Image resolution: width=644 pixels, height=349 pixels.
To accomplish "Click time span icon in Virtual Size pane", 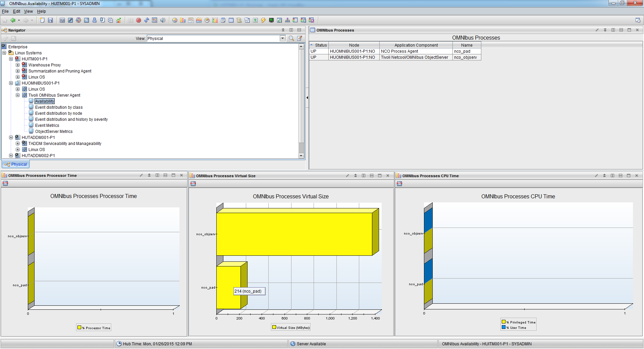I will click(193, 184).
